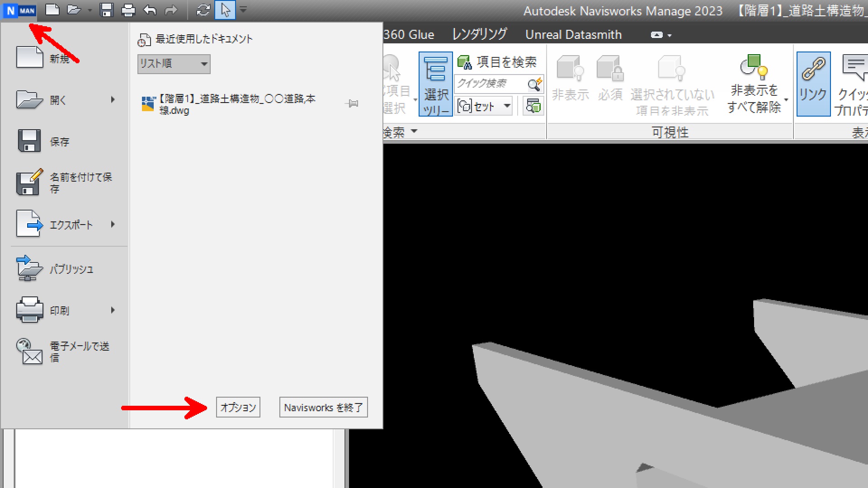Choose 保存 (Save) in application menu
Image resolution: width=868 pixels, height=488 pixels.
click(66, 141)
